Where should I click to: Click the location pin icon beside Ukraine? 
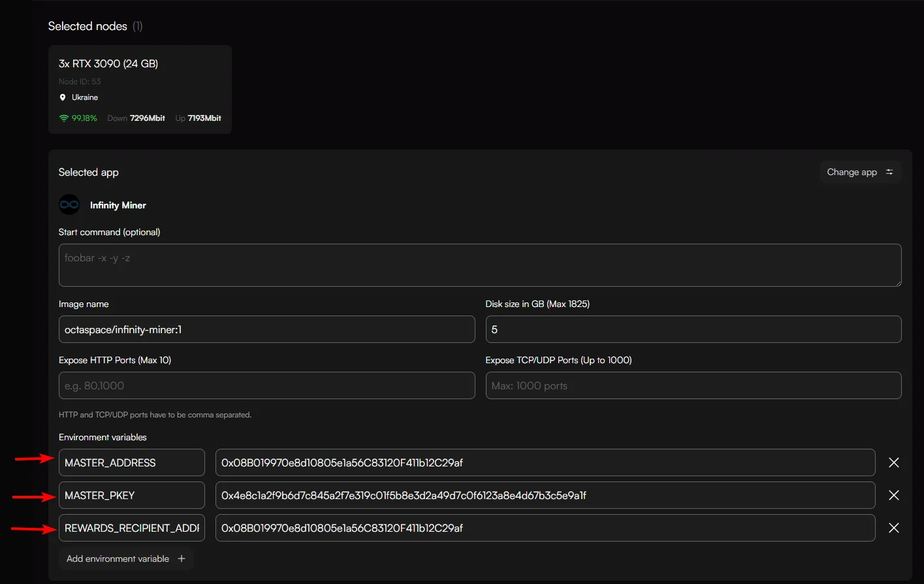click(x=63, y=97)
